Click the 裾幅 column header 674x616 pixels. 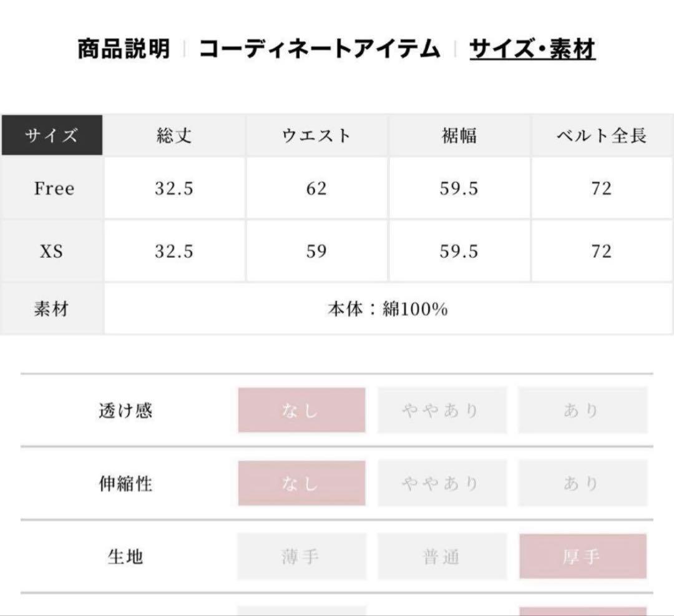click(459, 135)
